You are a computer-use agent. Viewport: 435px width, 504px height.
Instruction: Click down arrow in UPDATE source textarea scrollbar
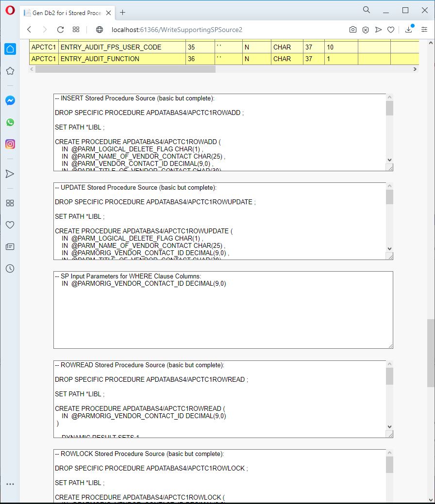[x=390, y=248]
